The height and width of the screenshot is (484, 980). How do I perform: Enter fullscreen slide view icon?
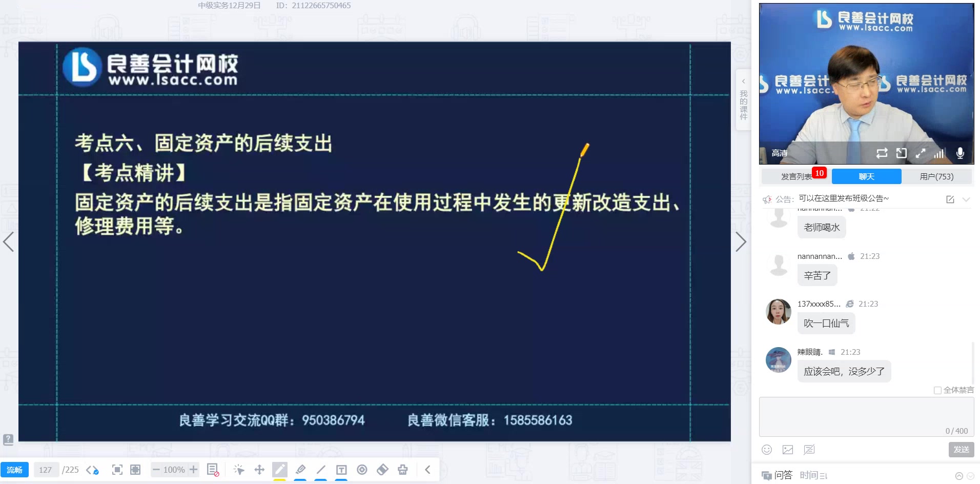click(x=135, y=470)
